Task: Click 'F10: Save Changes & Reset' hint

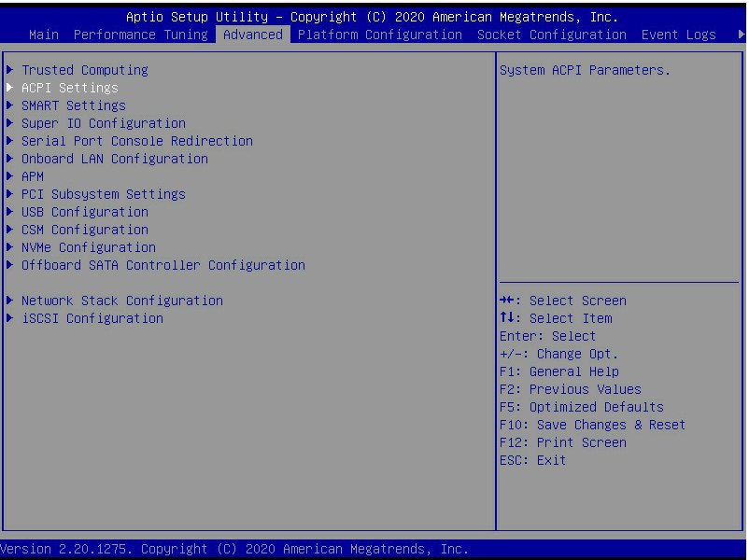Action: click(592, 425)
